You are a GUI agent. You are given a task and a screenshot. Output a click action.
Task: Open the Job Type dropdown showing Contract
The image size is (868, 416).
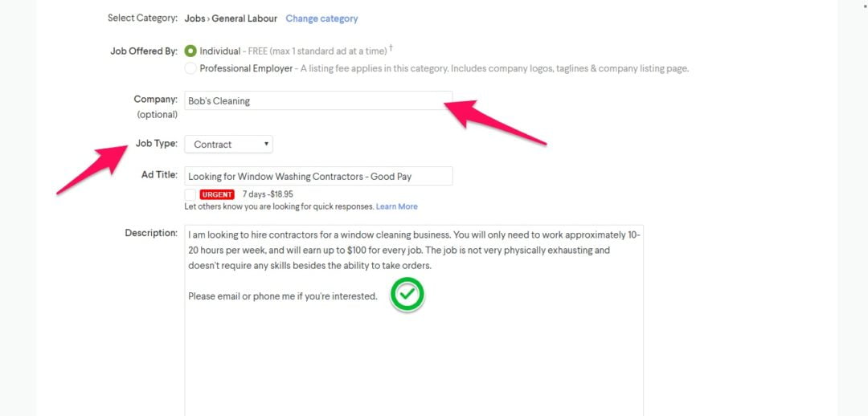(227, 145)
